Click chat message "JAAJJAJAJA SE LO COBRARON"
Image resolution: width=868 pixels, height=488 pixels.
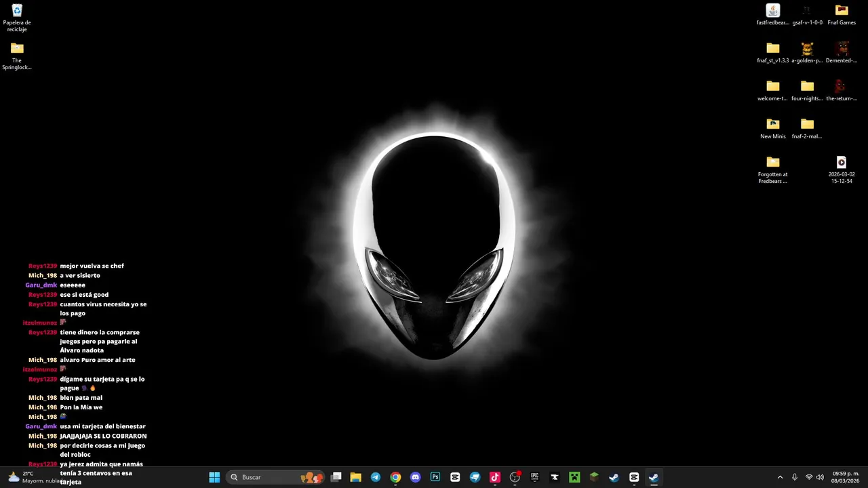click(x=103, y=436)
